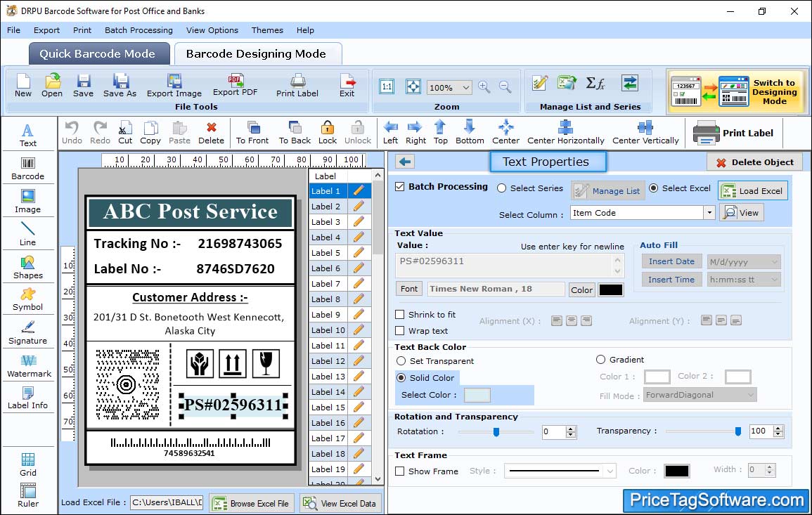Image resolution: width=812 pixels, height=515 pixels.
Task: Enable Wrap text checkbox
Action: tap(400, 331)
